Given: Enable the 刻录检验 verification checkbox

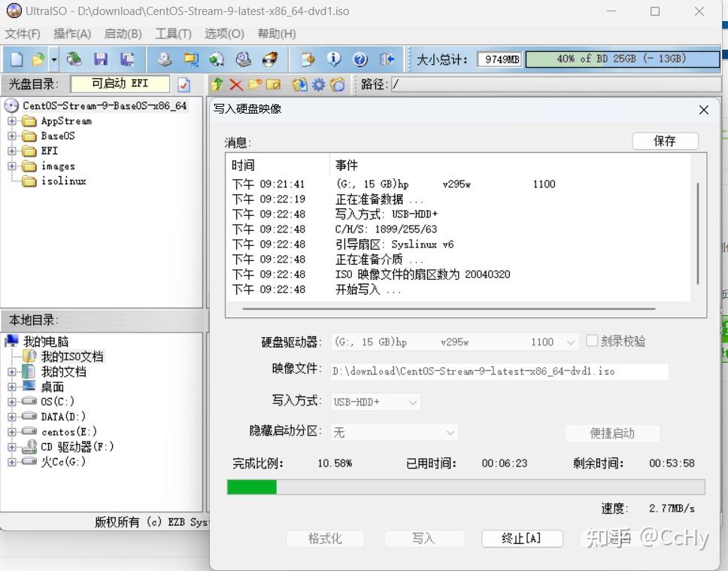Looking at the screenshot, I should click(x=592, y=341).
